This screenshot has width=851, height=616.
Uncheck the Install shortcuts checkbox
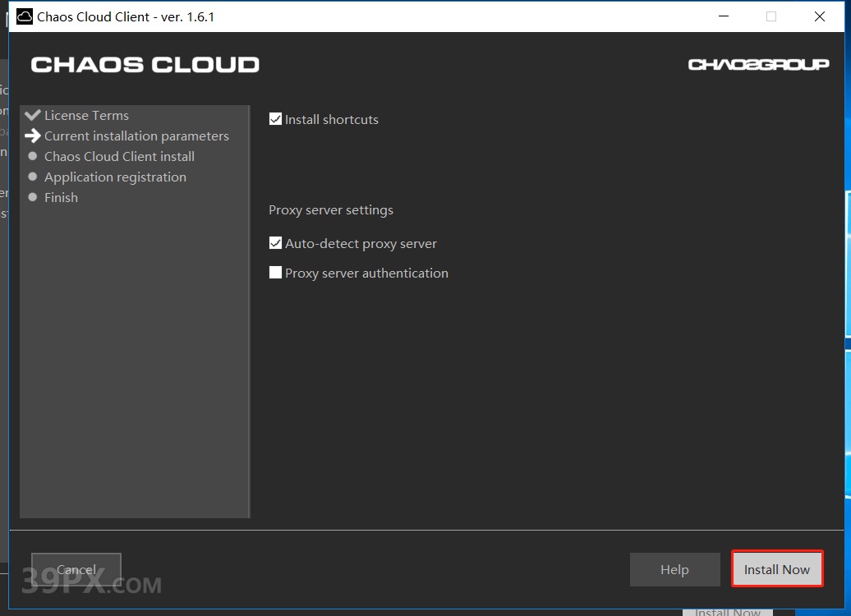(x=276, y=119)
